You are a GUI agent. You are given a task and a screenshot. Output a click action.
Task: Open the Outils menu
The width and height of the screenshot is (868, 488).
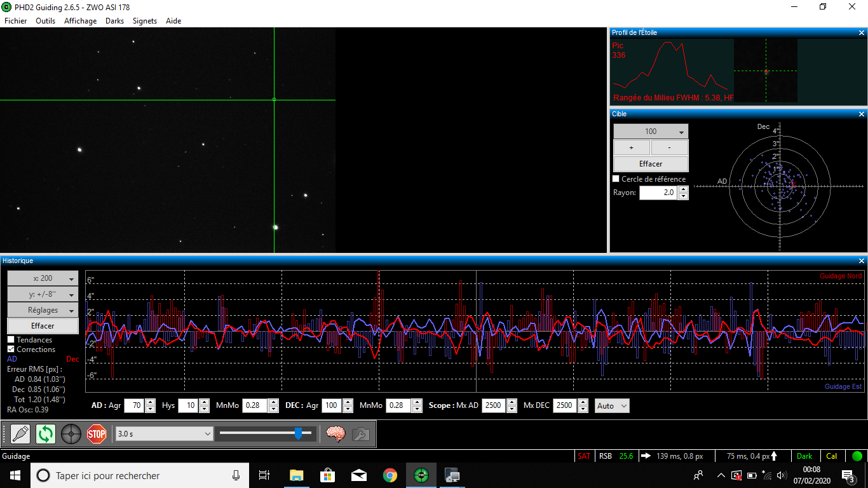click(45, 21)
